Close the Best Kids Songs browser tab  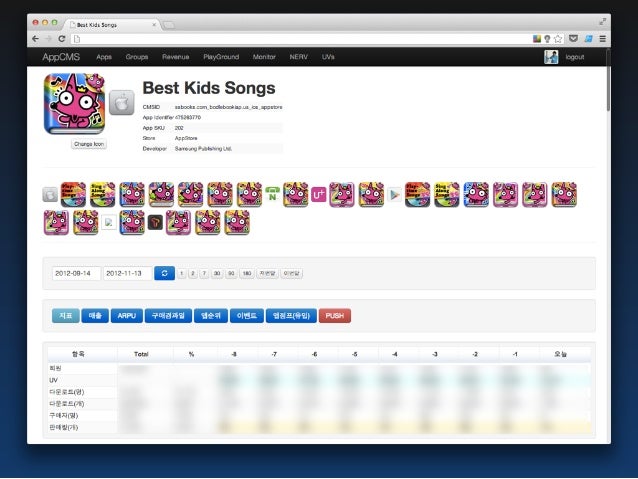tap(154, 25)
